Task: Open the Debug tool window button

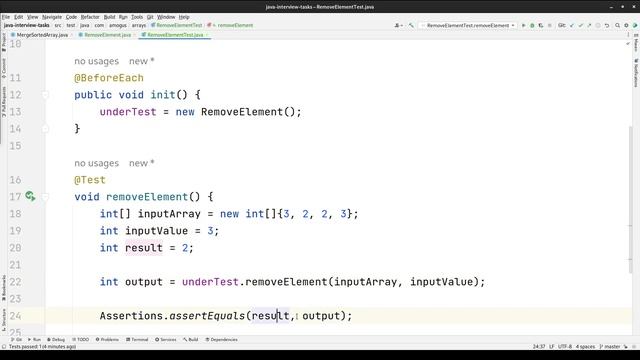Action: click(x=56, y=340)
